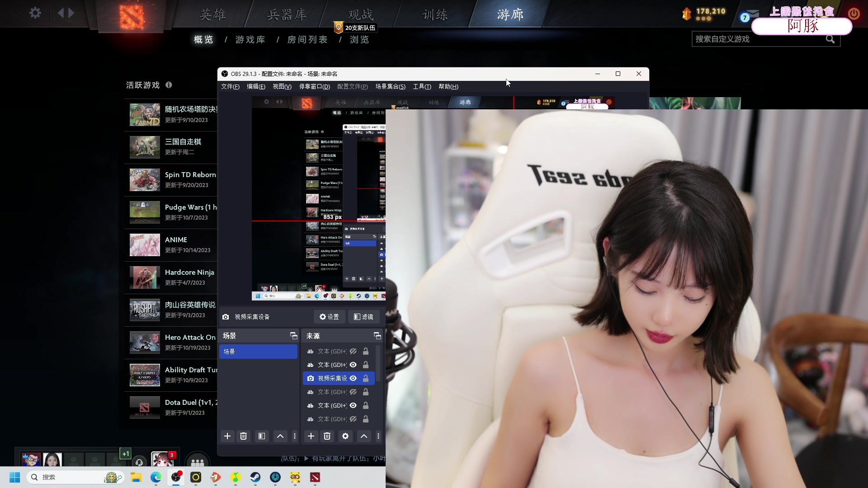
Task: Switch to Dota 兵器库 tab
Action: pyautogui.click(x=287, y=14)
